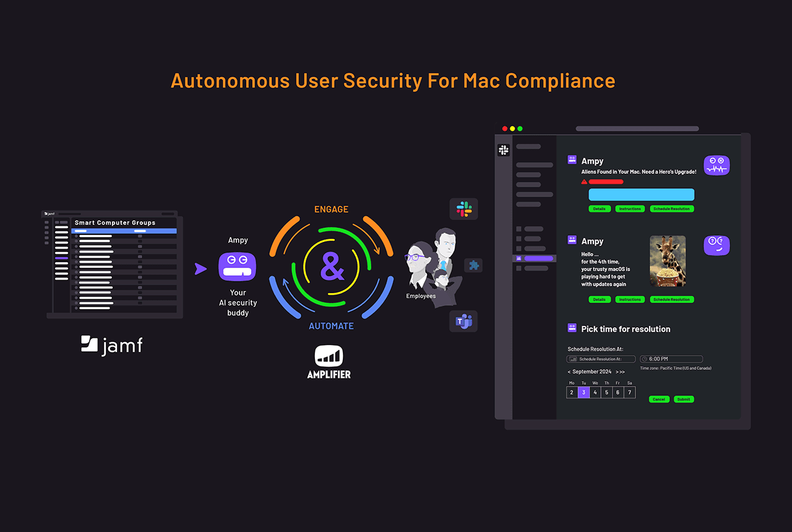792x532 pixels.
Task: Click the large jamf logo
Action: coord(112,345)
